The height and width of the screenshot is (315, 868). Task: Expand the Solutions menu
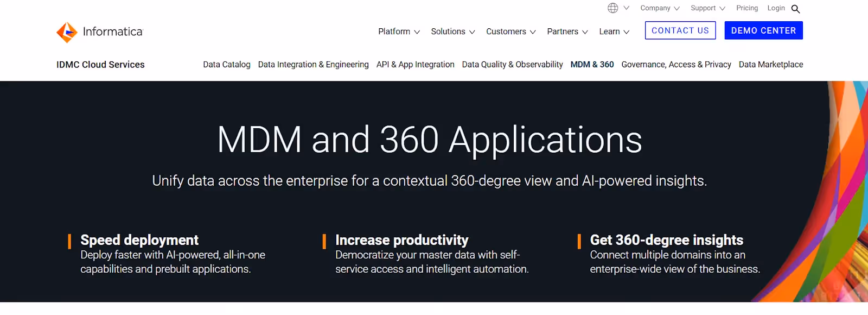(453, 31)
